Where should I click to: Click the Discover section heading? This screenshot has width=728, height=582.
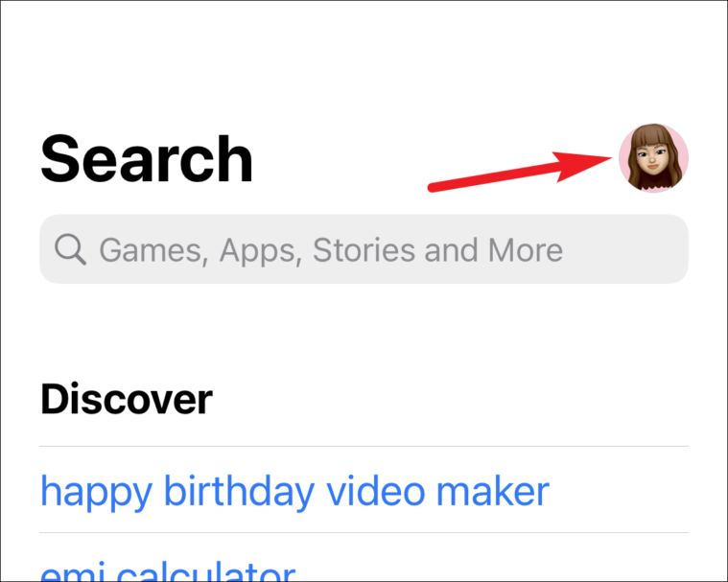(127, 399)
